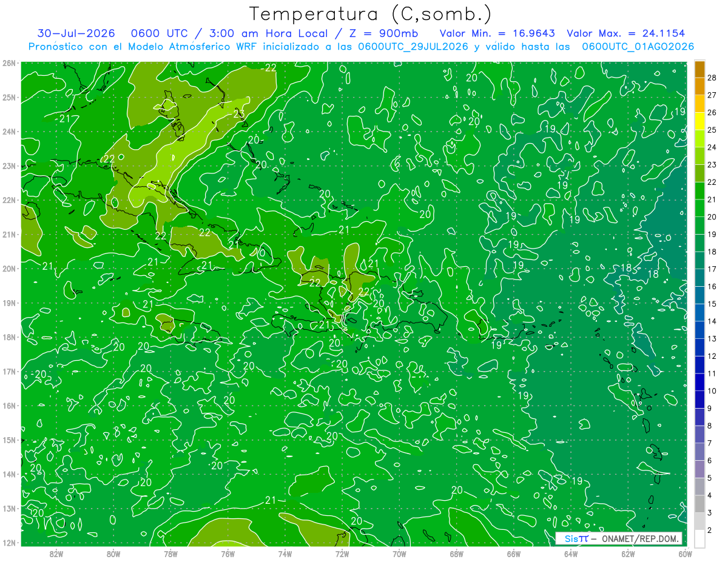Click the '68W' longitude axis label
Viewport: 728px width, 562px height.
[x=457, y=554]
